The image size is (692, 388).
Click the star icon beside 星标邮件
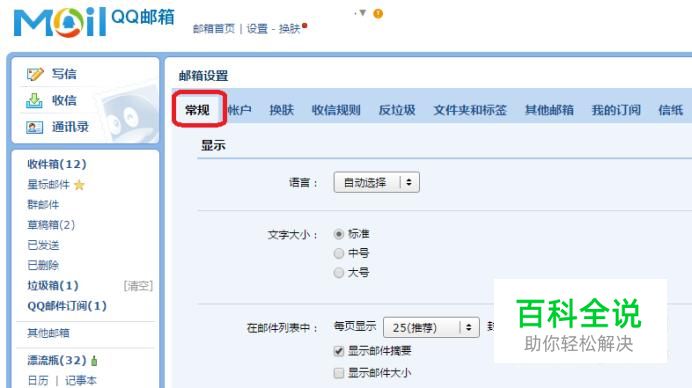pyautogui.click(x=79, y=185)
